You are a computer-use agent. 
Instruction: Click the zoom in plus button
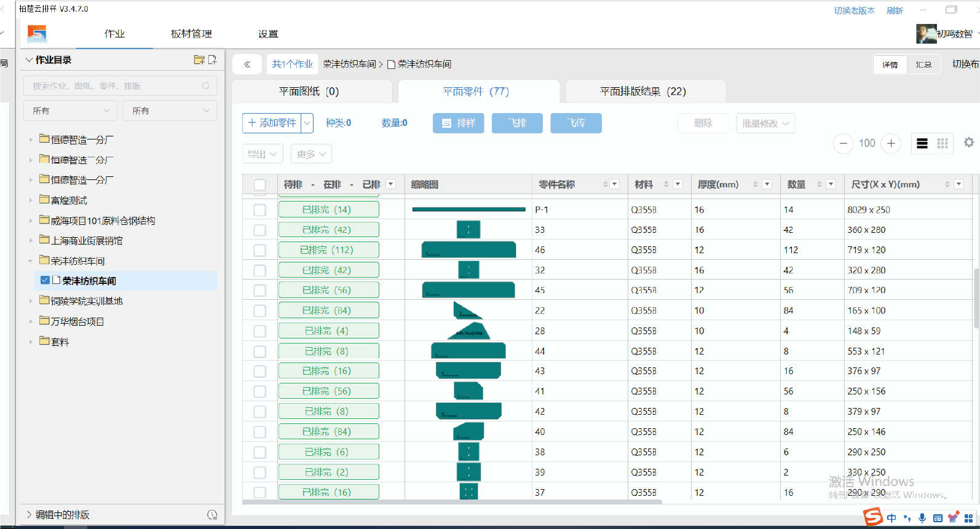click(x=891, y=143)
